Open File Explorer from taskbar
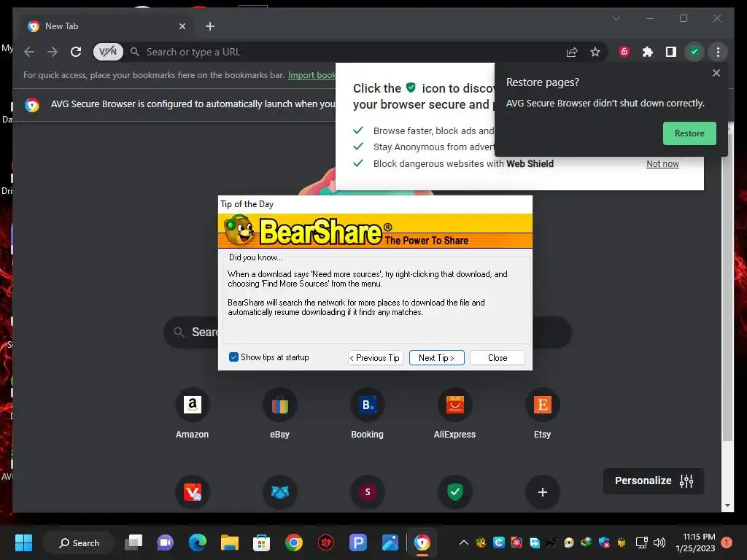This screenshot has width=747, height=560. pyautogui.click(x=229, y=542)
